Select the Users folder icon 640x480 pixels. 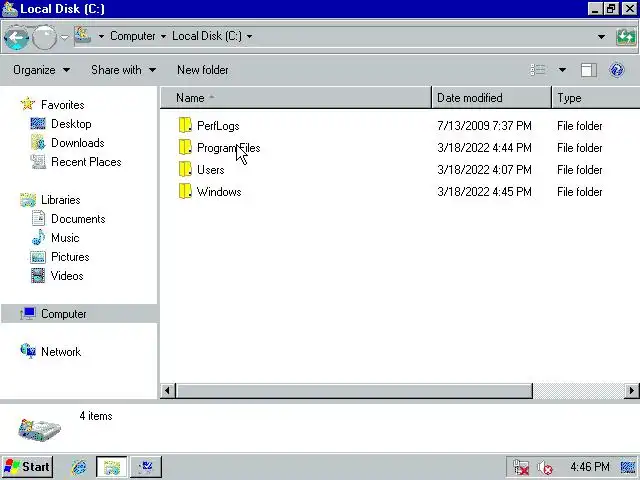click(x=185, y=169)
